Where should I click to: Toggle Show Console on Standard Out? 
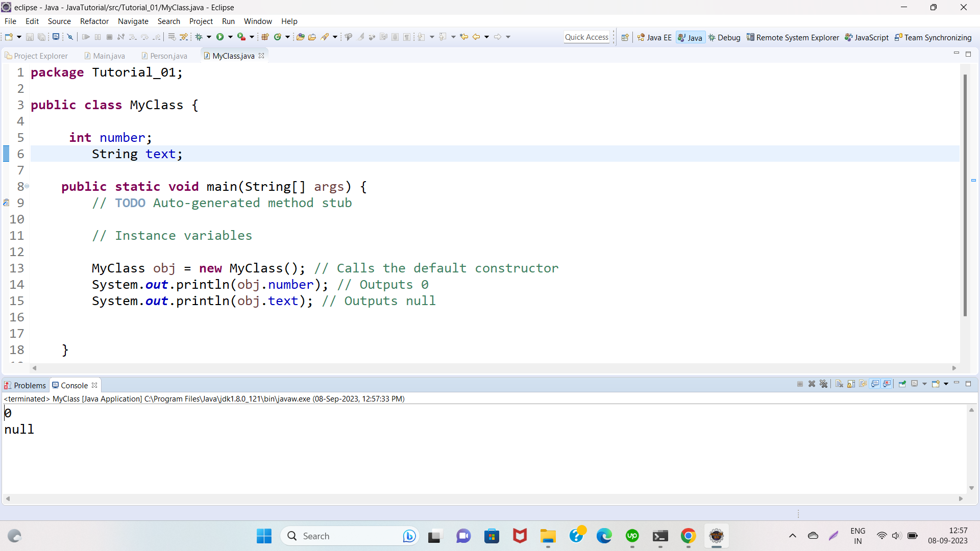tap(875, 384)
